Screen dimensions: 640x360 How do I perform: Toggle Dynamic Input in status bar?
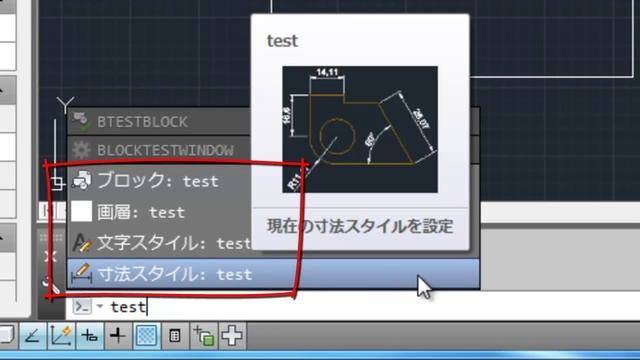[x=90, y=336]
